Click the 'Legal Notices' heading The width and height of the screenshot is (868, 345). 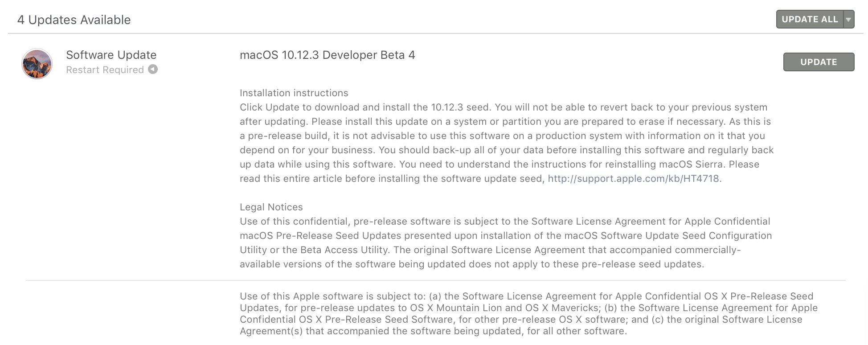pyautogui.click(x=271, y=207)
